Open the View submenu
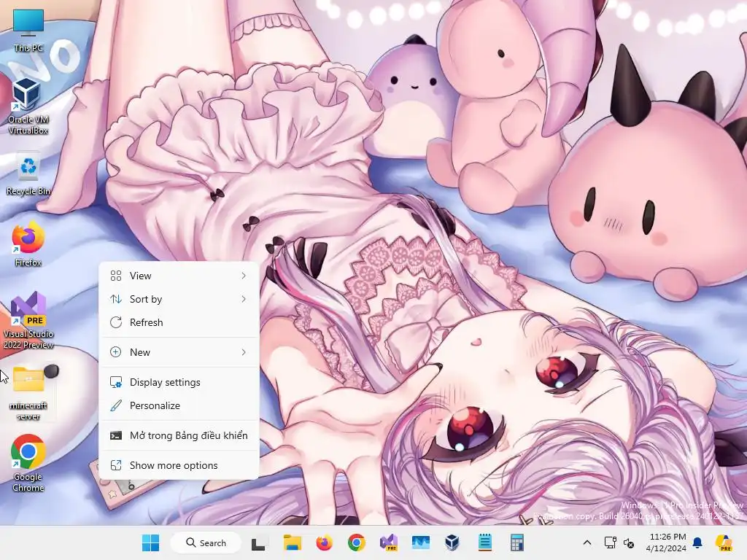The image size is (747, 560). 179,276
